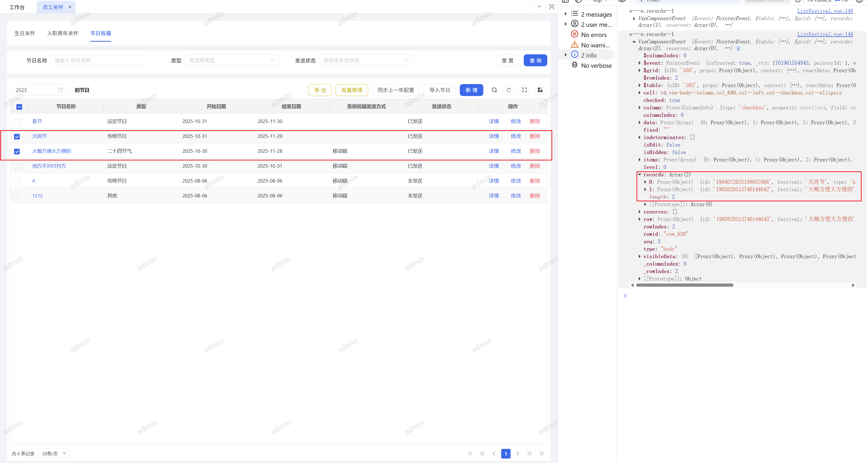The height and width of the screenshot is (463, 868).
Task: Click the 节日名称 input field
Action: click(97, 61)
